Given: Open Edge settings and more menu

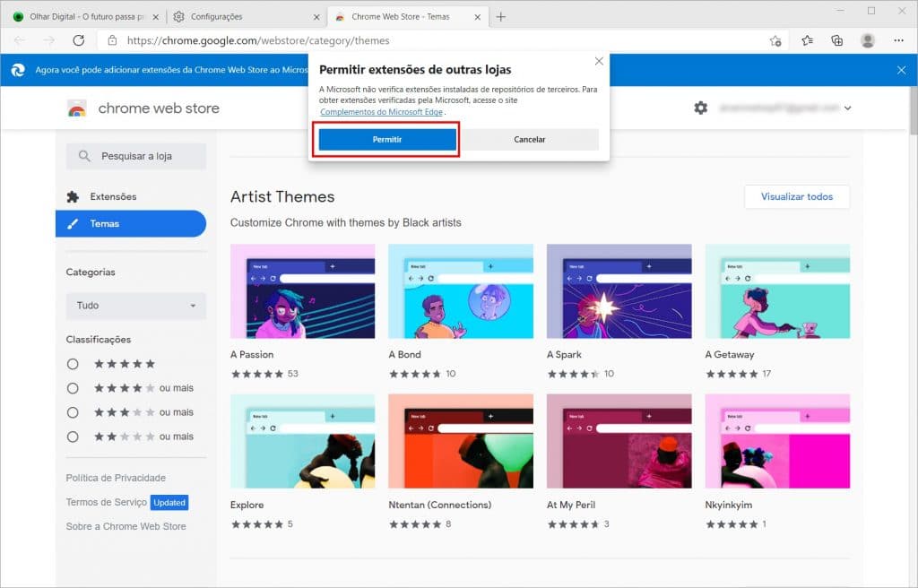Looking at the screenshot, I should 898,40.
